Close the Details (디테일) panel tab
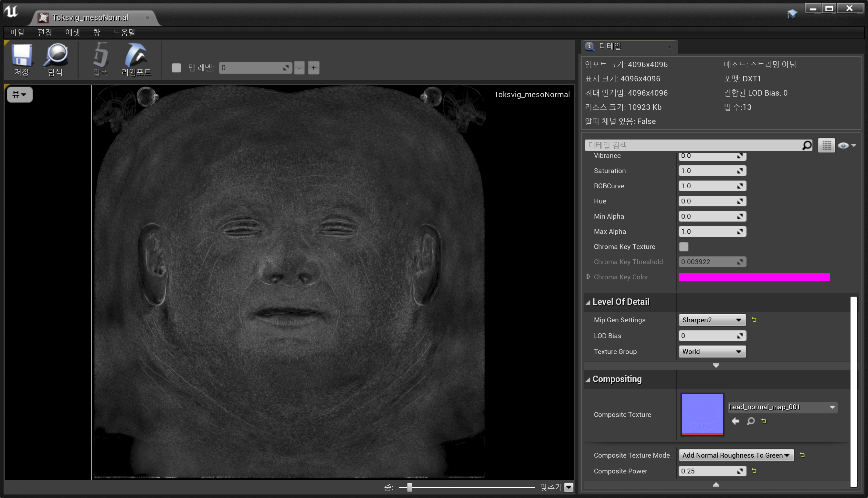This screenshot has height=498, width=868. [670, 47]
